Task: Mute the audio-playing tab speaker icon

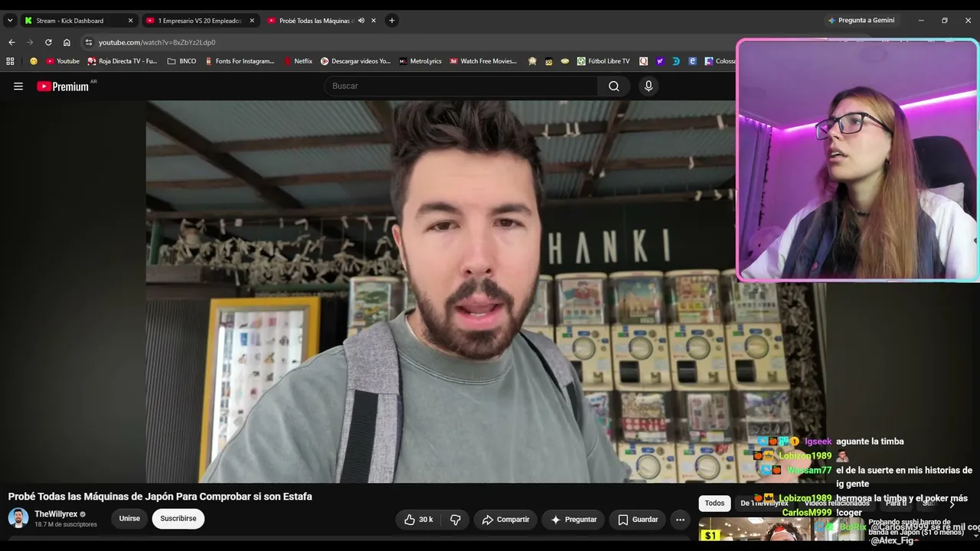Action: click(x=361, y=21)
